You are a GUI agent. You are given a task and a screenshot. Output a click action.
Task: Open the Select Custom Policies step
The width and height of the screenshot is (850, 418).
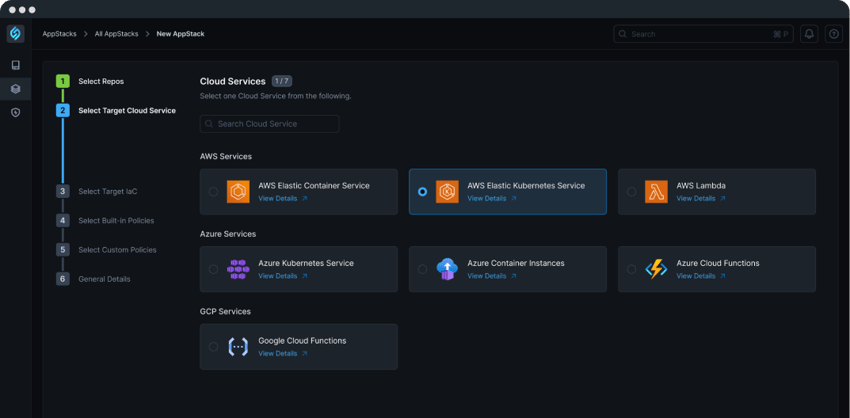[x=118, y=250]
